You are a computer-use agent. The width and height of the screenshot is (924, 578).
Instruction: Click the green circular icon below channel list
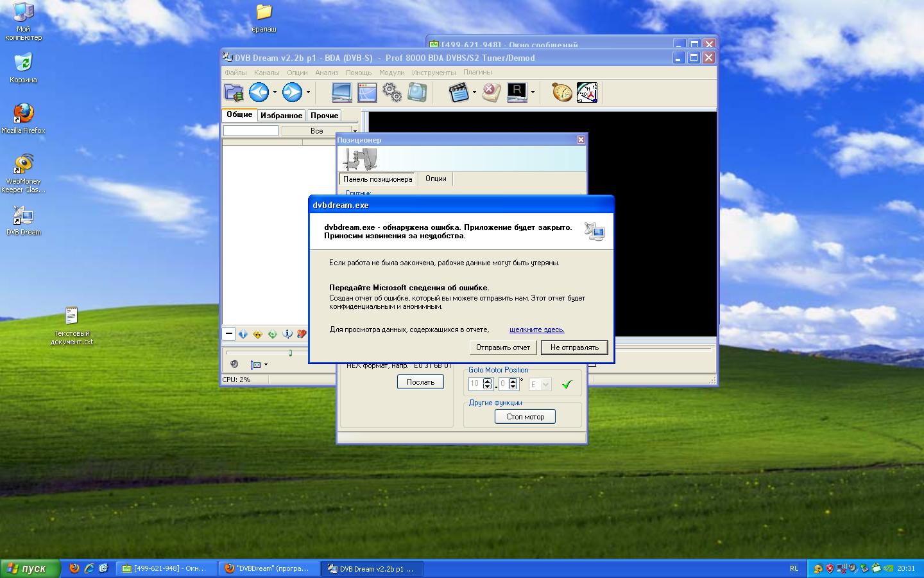click(273, 334)
